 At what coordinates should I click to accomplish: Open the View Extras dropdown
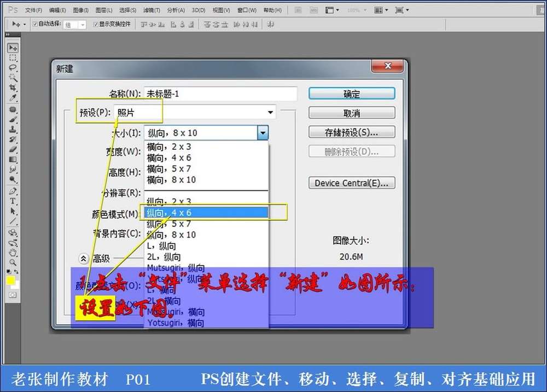pyautogui.click(x=332, y=10)
